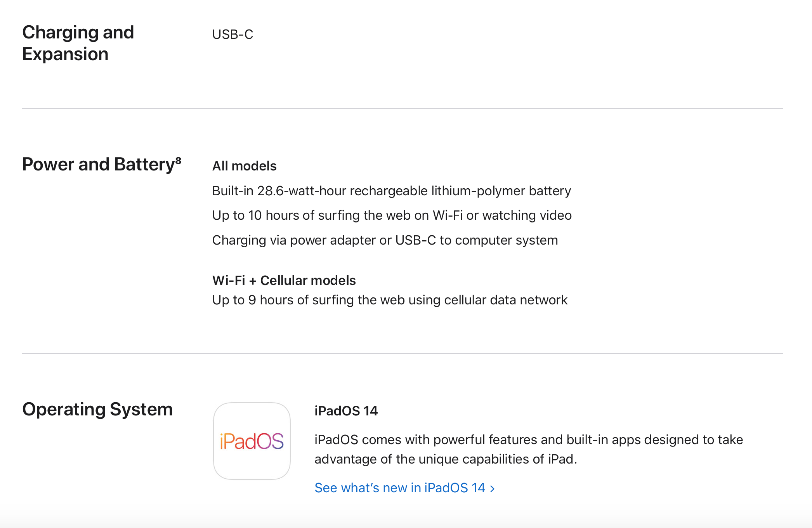
Task: Click the "All models" subheading
Action: (x=244, y=166)
